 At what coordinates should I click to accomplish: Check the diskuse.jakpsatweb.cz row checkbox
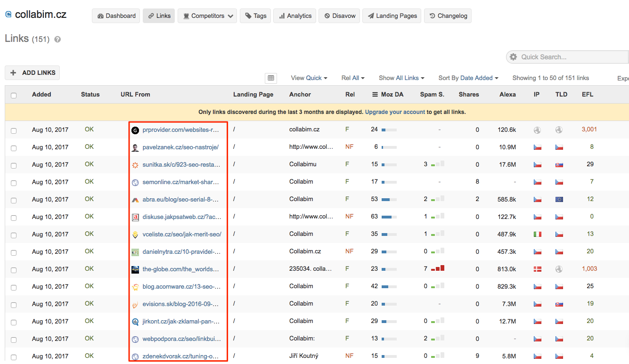pos(14,218)
